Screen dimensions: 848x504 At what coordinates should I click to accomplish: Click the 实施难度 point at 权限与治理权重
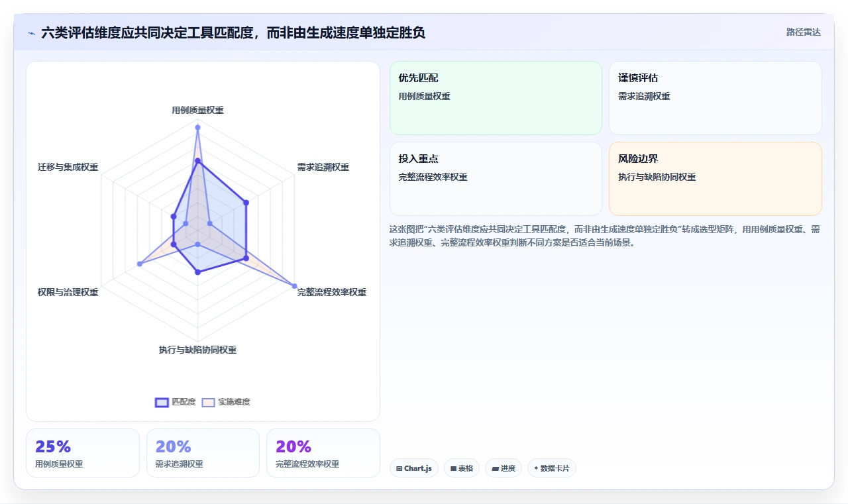tap(139, 264)
